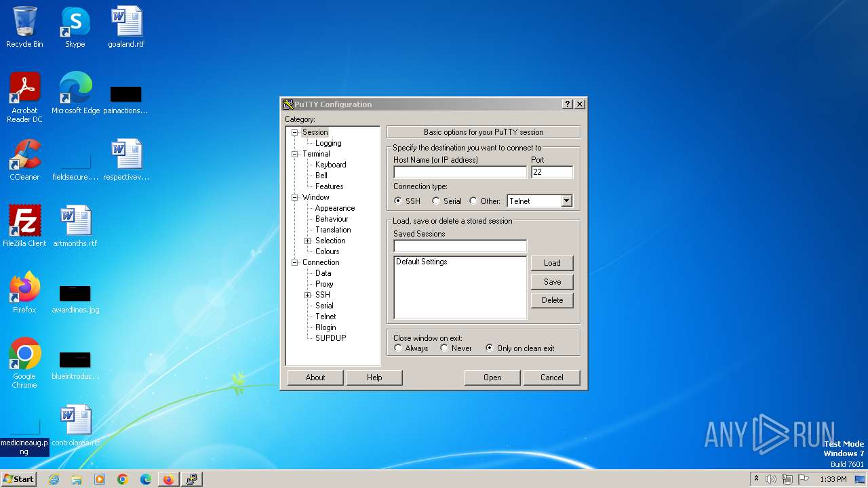
Task: Select the goaland.rtf desktop file
Action: (x=126, y=27)
